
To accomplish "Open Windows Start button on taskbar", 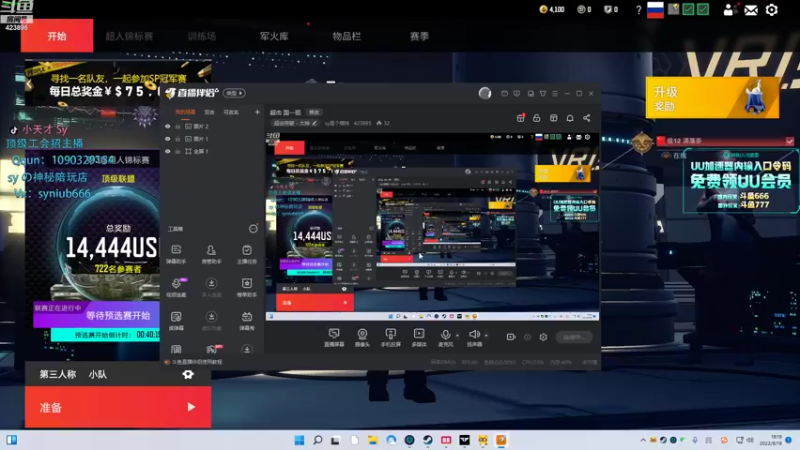I will [x=299, y=440].
